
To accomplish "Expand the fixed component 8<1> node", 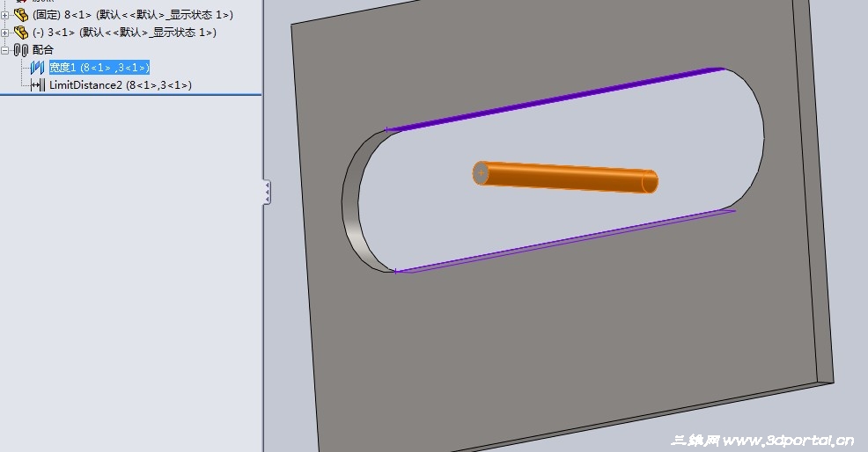I will click(5, 16).
